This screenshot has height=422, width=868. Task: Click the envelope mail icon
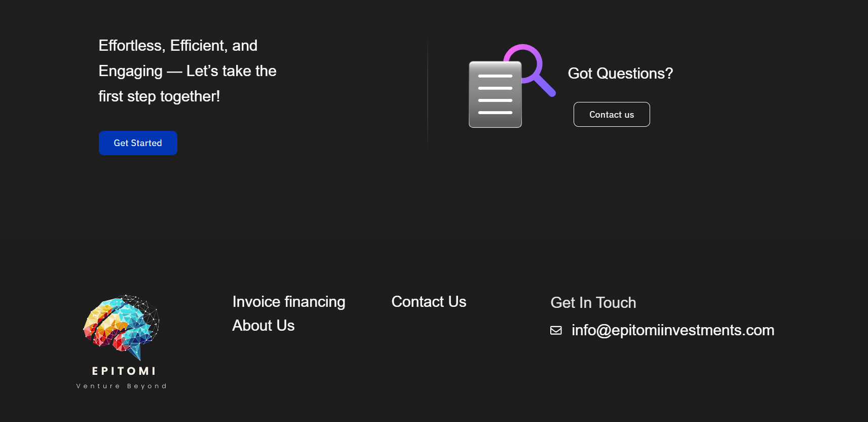click(556, 331)
